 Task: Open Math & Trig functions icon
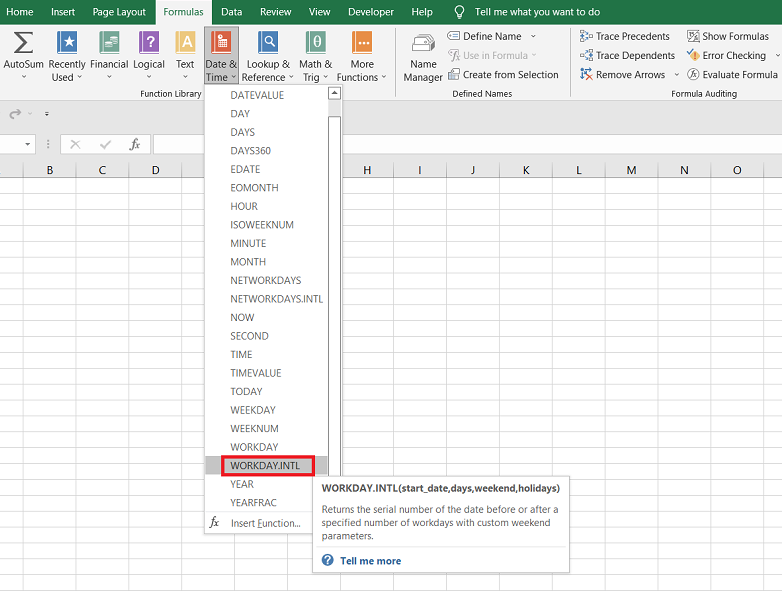[x=315, y=43]
